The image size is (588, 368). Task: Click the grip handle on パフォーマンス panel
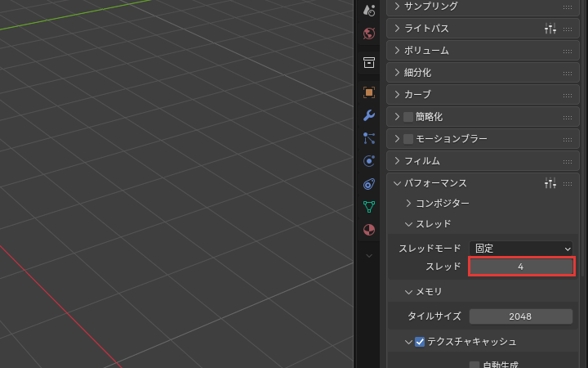[568, 184]
